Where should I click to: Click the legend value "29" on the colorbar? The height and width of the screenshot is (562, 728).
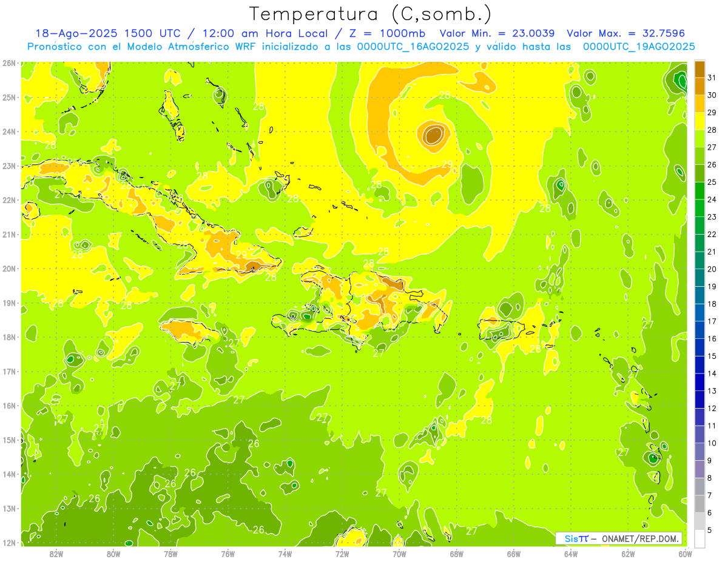coord(712,113)
